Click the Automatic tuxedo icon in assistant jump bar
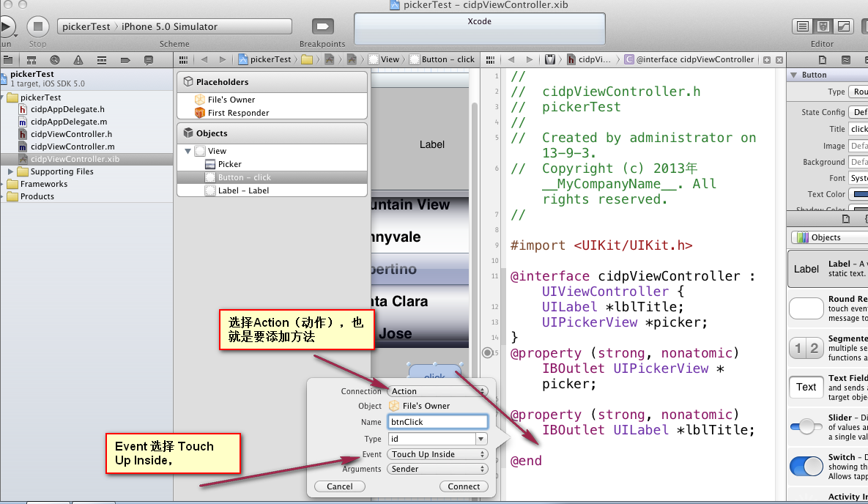 549,60
